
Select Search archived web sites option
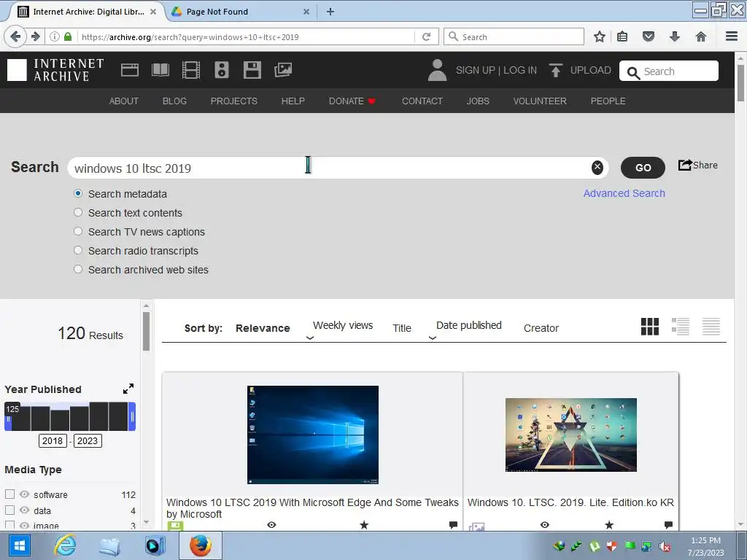point(78,270)
